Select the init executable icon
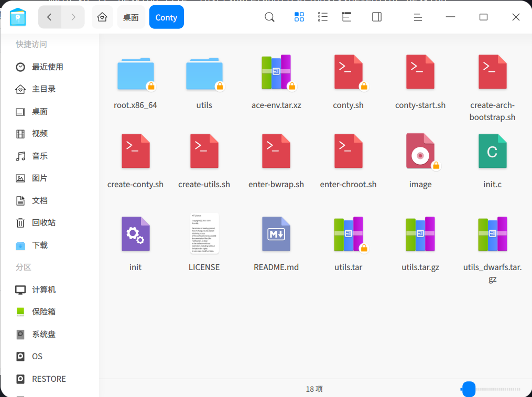The width and height of the screenshot is (532, 397). click(136, 234)
